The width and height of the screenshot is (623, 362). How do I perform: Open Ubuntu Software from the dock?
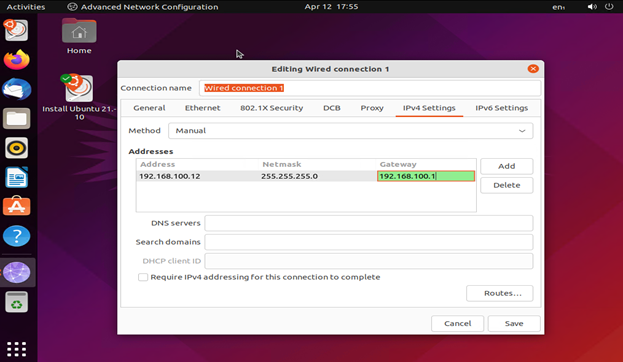pos(16,207)
